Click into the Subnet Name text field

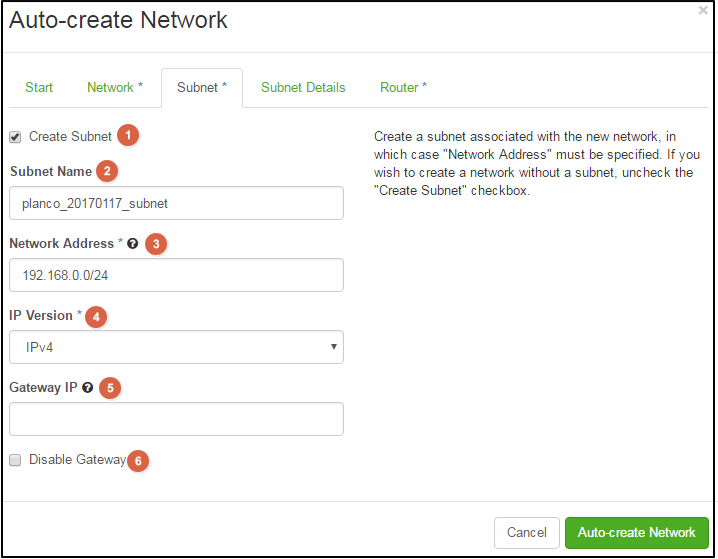point(176,203)
